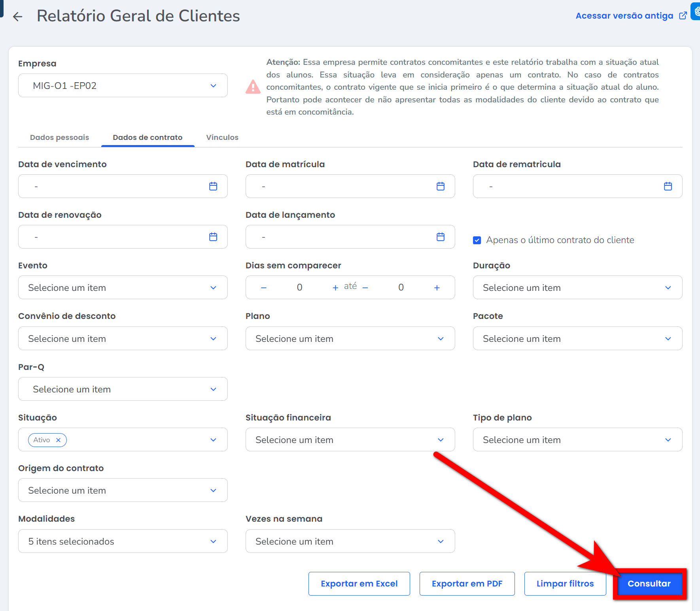Open calendar for Data de lançamento

(x=441, y=237)
